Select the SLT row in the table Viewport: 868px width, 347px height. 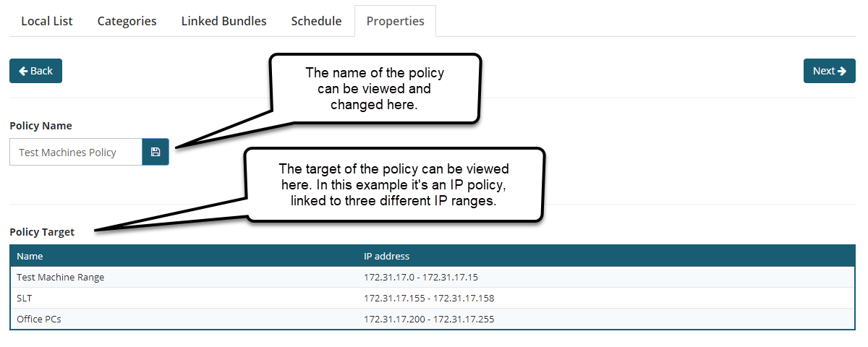click(x=433, y=298)
